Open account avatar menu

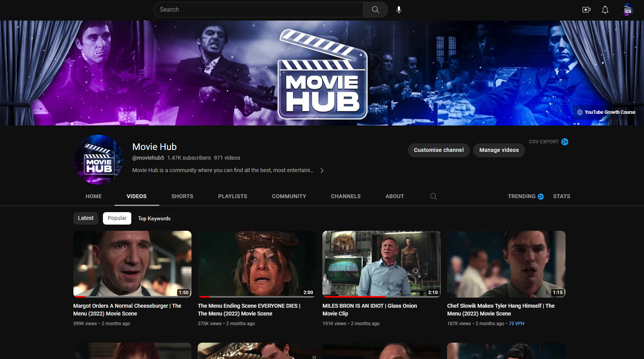click(628, 10)
